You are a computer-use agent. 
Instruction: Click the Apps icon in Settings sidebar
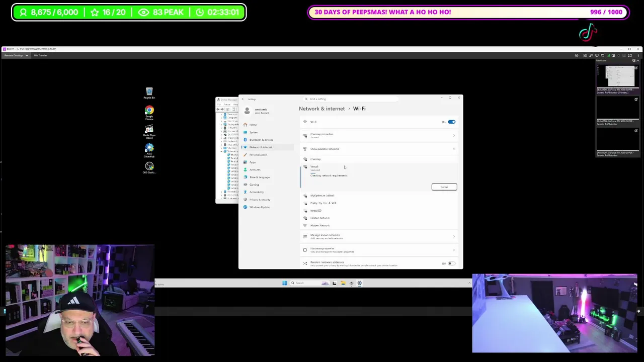pos(245,162)
